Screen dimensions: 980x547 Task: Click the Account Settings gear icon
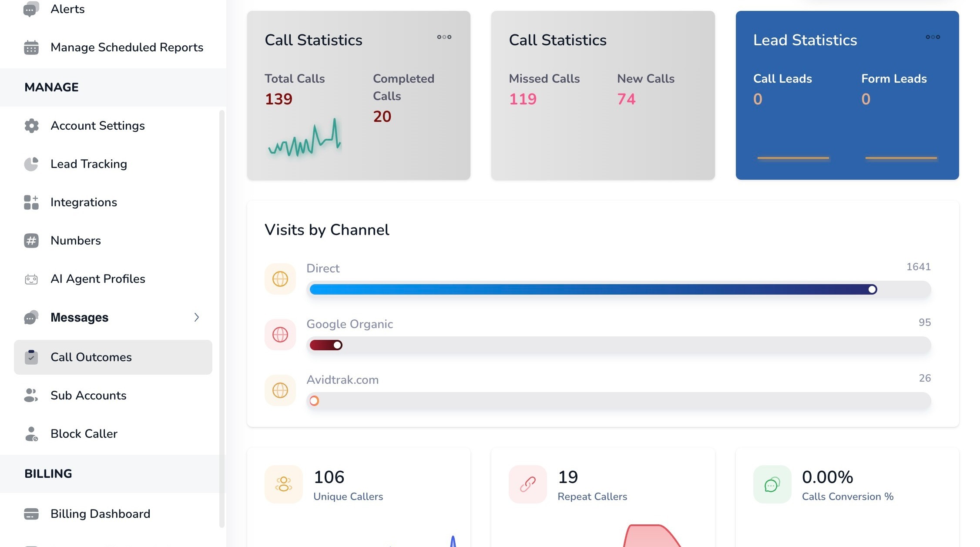pyautogui.click(x=31, y=126)
